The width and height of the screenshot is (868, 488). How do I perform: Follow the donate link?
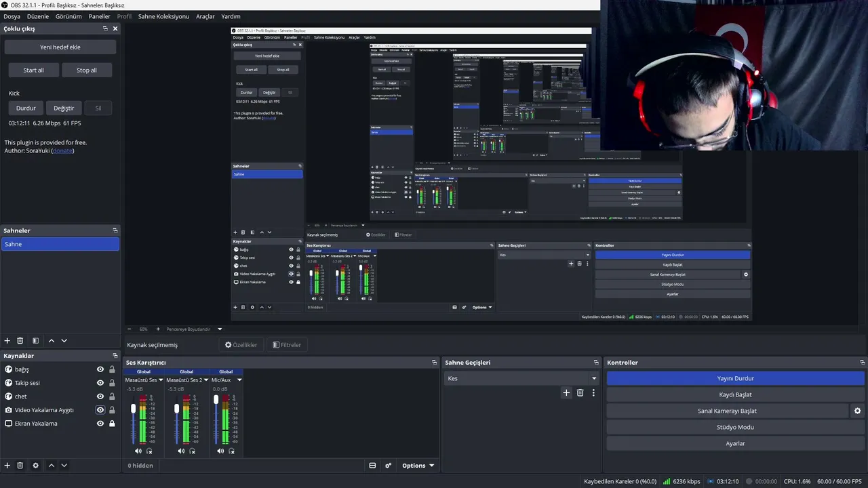point(63,150)
